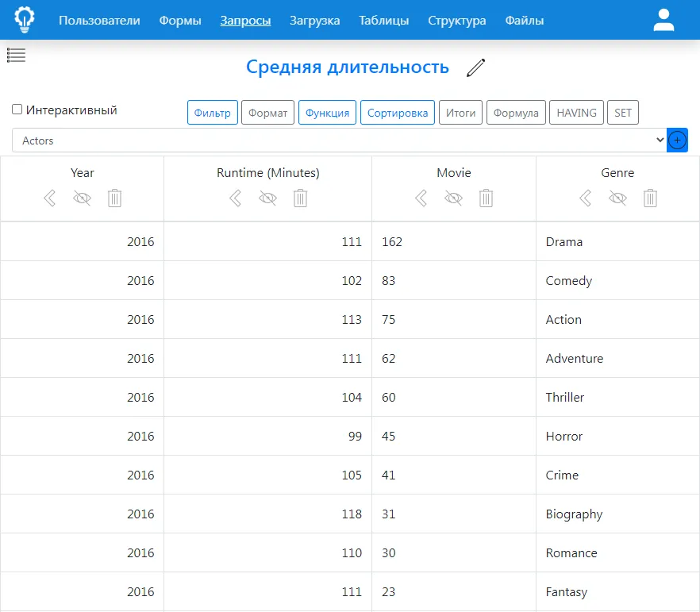Open the Файлы menu
This screenshot has height=612, width=700.
tap(525, 21)
